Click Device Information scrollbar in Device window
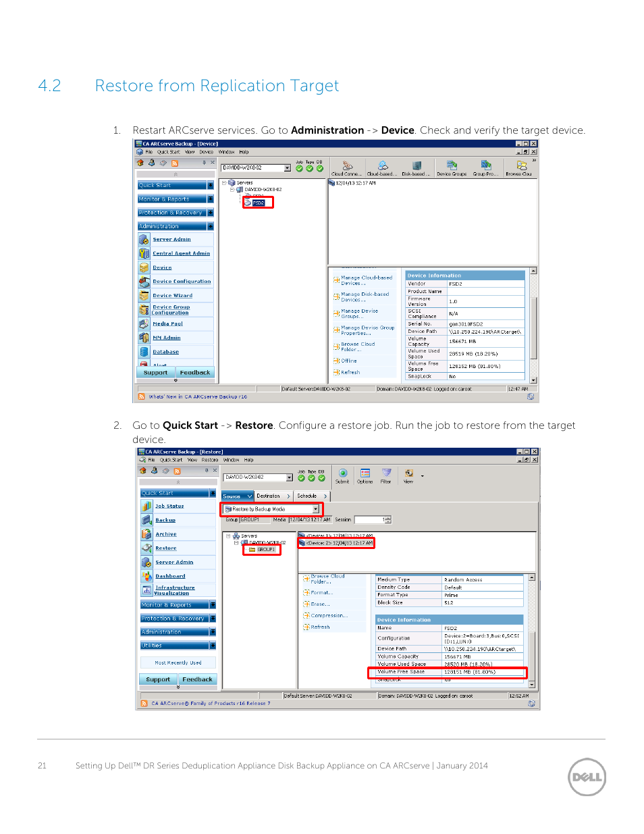The width and height of the screenshot is (644, 834). (x=533, y=325)
